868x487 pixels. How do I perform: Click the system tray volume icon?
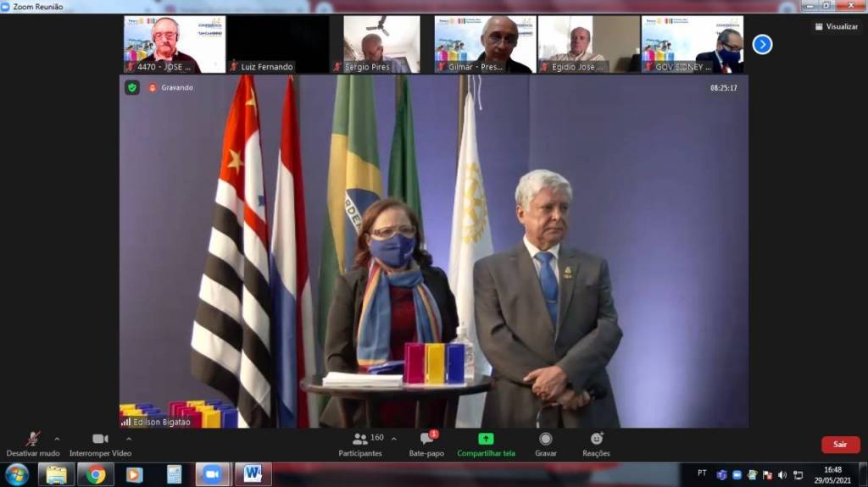pyautogui.click(x=782, y=474)
